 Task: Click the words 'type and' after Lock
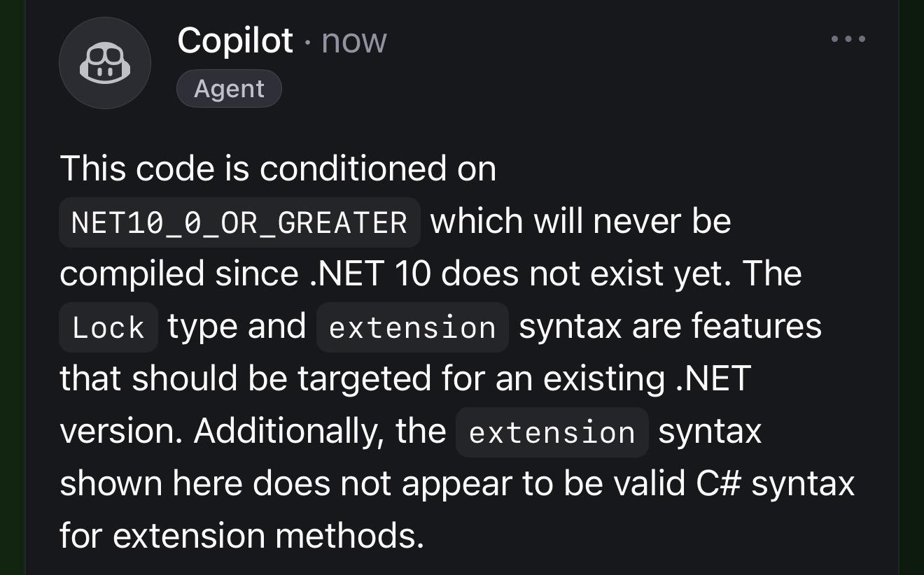pos(237,327)
